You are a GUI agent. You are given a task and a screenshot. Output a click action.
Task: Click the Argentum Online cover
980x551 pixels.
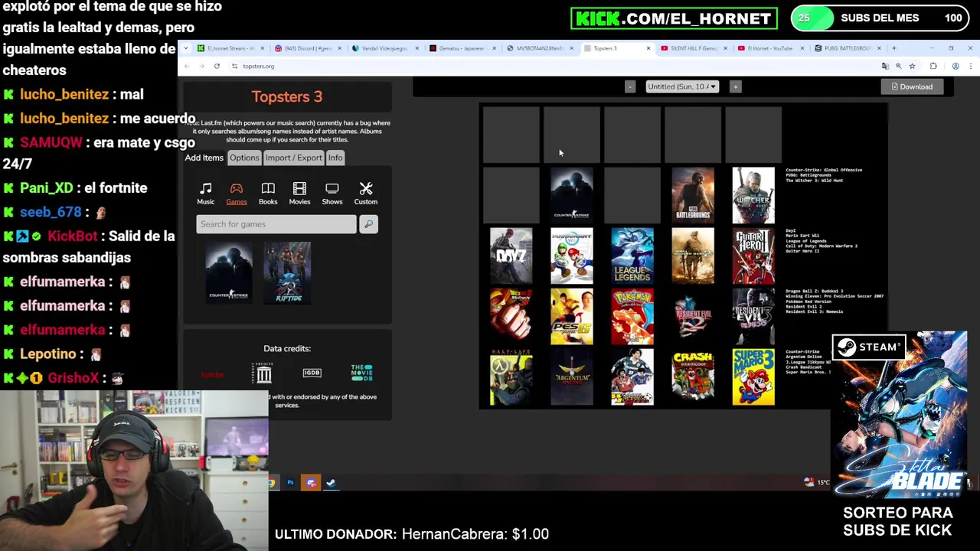click(571, 377)
